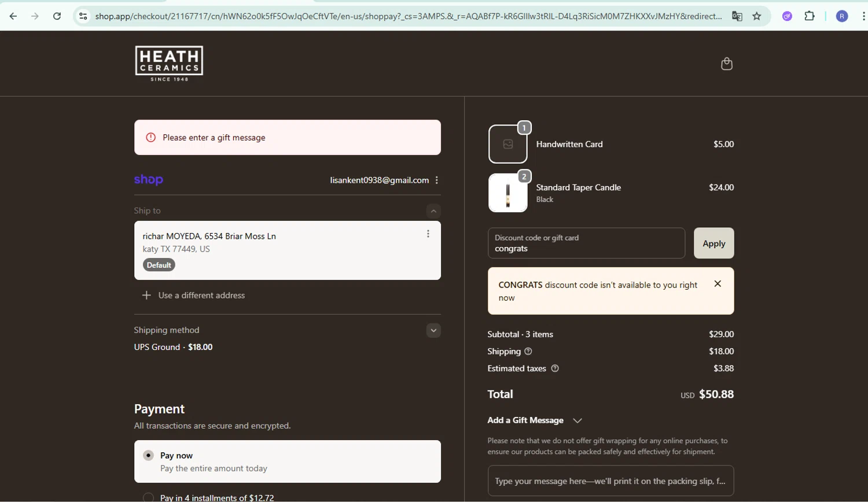This screenshot has height=502, width=868.
Task: Click the $50.88 total amount
Action: 716,394
